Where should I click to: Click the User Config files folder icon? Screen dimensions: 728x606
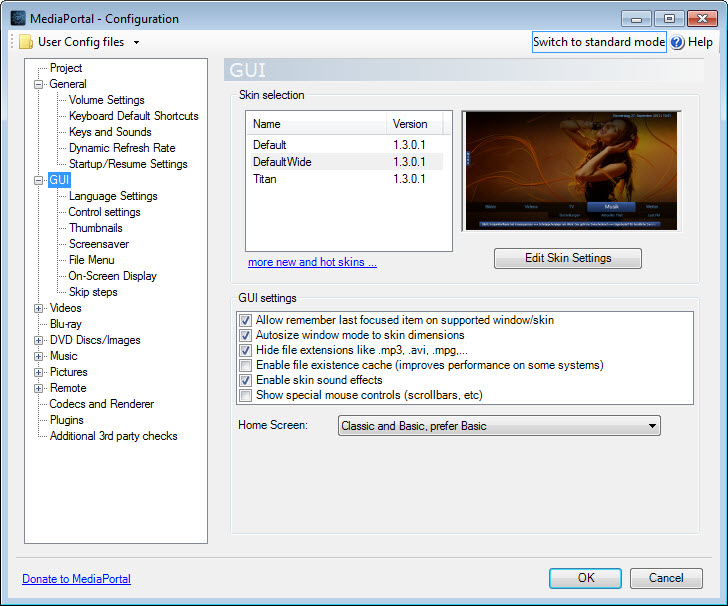tap(26, 42)
